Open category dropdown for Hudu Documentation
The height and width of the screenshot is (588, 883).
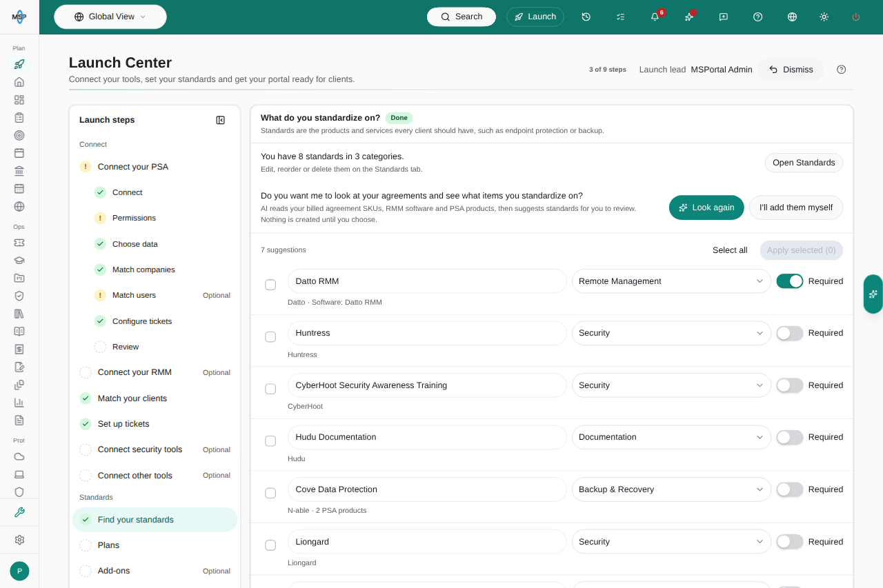pos(671,437)
